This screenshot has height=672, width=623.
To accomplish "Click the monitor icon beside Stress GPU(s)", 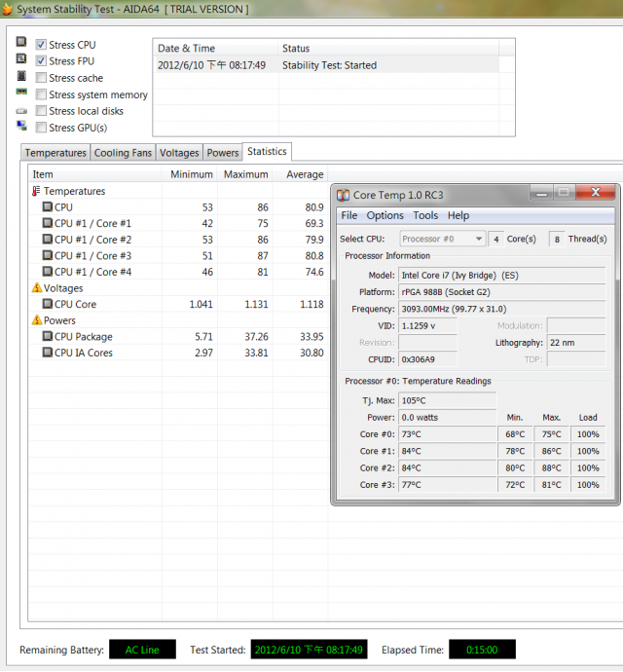I will click(21, 126).
